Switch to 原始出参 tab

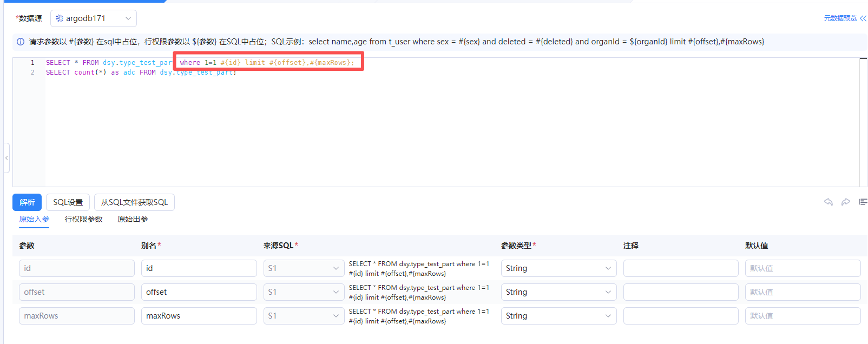point(133,219)
